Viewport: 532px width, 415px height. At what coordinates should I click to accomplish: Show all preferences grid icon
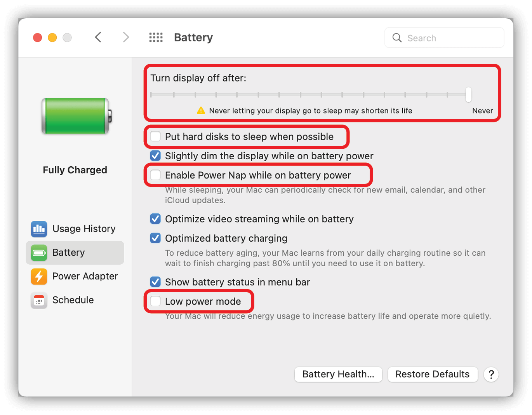click(x=156, y=37)
